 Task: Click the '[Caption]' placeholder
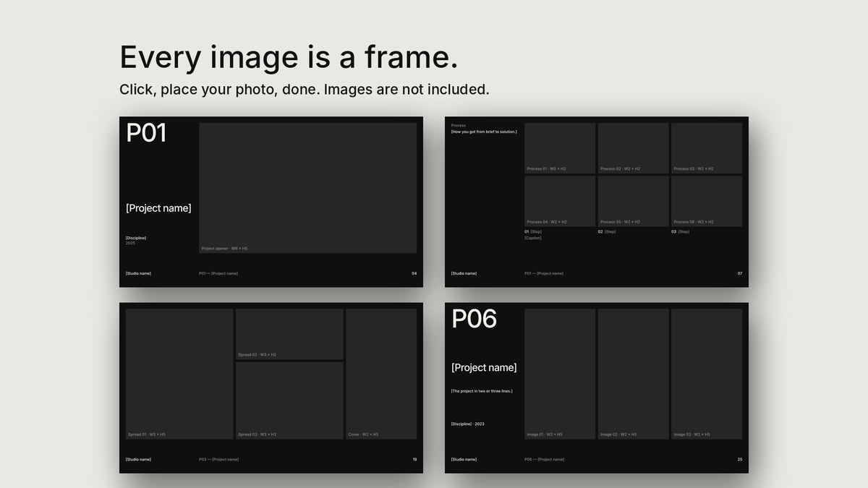(x=533, y=238)
